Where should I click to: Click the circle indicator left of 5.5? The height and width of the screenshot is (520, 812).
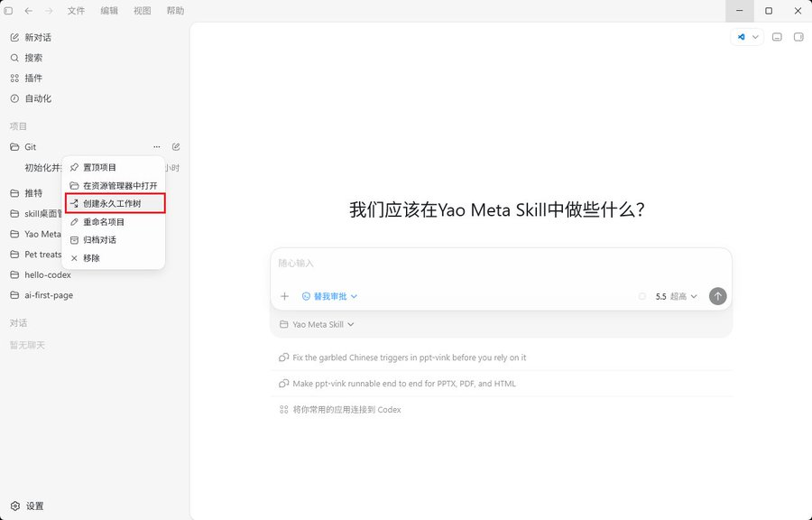(x=642, y=296)
